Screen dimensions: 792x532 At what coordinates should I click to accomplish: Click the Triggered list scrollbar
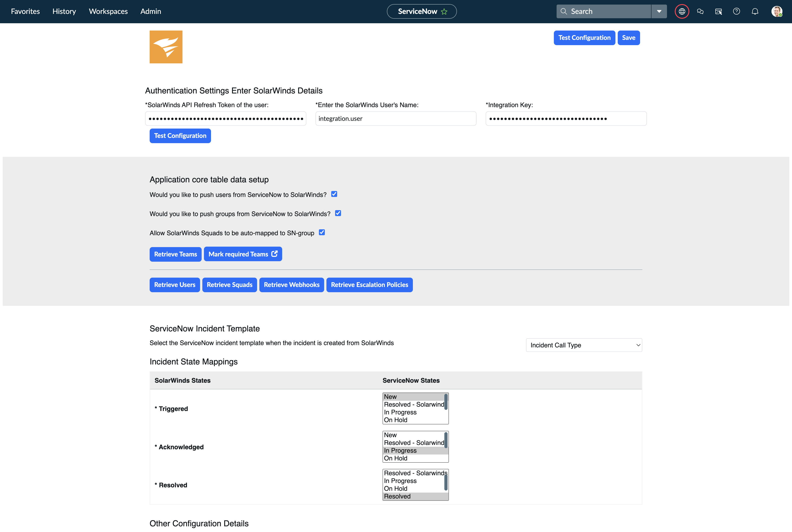pos(446,402)
